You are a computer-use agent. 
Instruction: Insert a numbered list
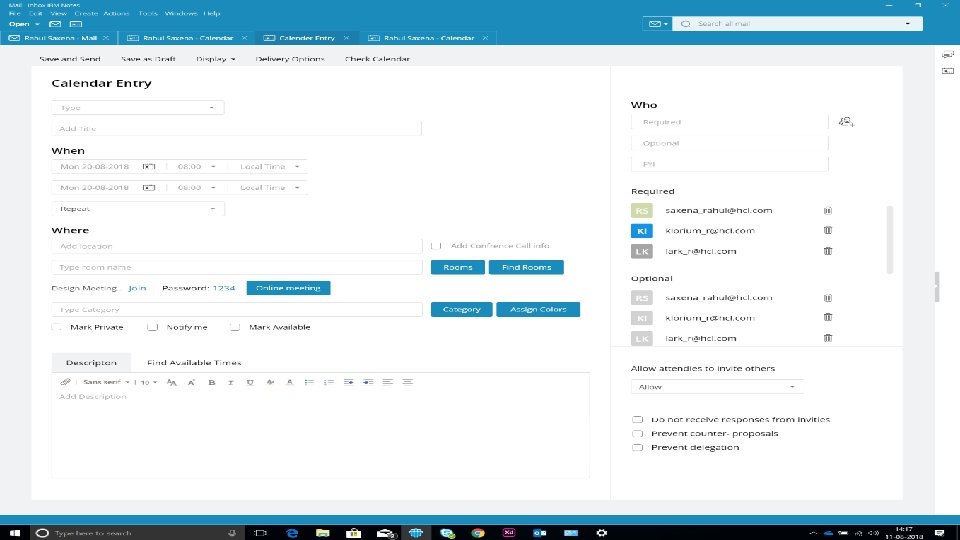pyautogui.click(x=329, y=382)
